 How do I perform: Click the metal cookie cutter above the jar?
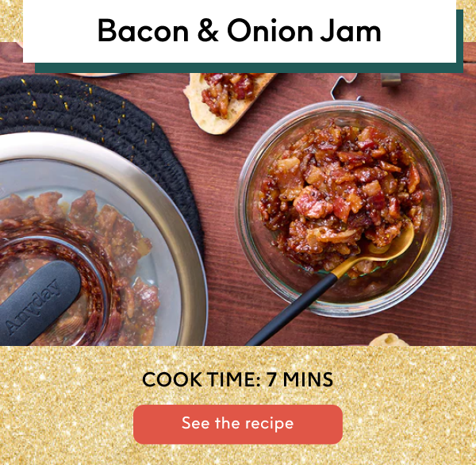tap(345, 86)
